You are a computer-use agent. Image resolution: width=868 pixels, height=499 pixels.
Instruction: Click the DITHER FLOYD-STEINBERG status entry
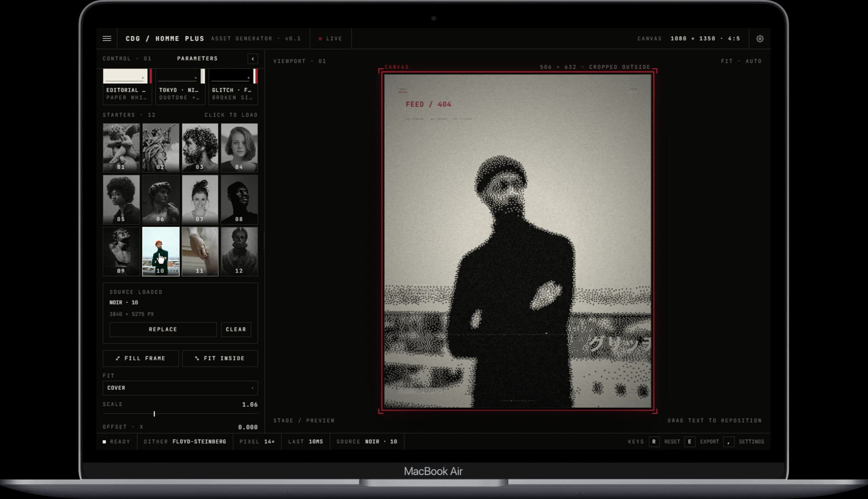(x=185, y=442)
